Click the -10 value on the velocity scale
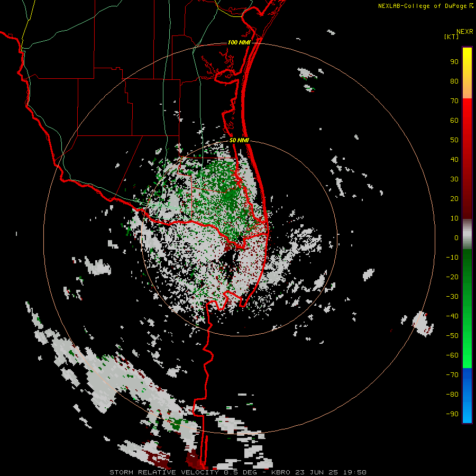 (452, 258)
